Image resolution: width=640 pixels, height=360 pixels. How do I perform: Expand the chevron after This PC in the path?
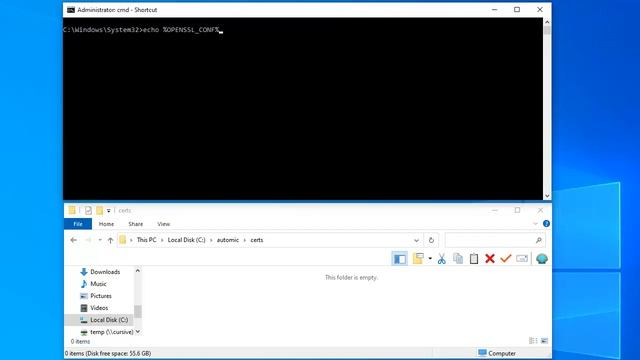tap(162, 240)
